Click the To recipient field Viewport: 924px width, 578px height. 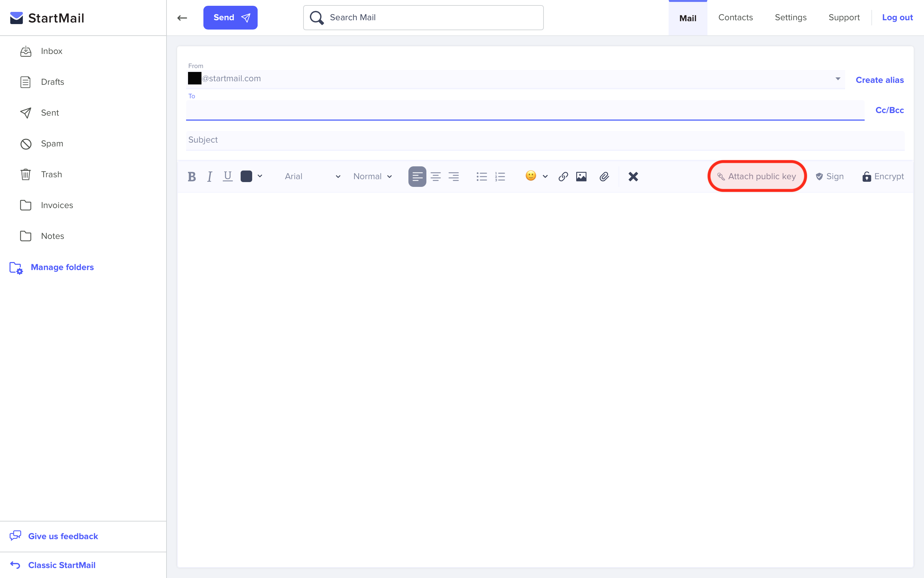pos(525,110)
